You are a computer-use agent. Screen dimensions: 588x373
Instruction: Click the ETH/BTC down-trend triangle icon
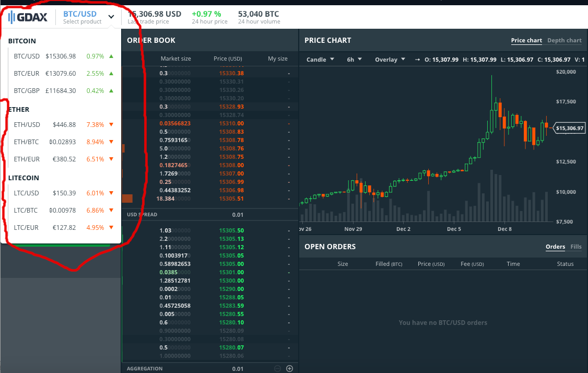pyautogui.click(x=111, y=142)
